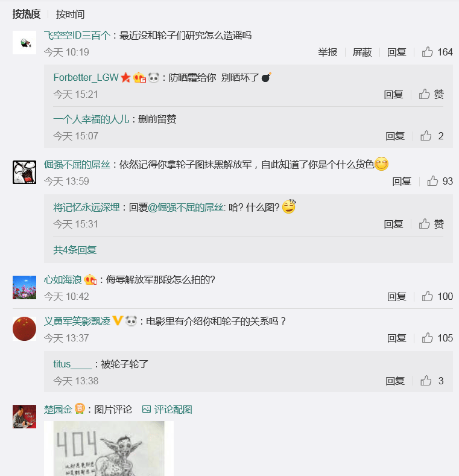Open 义勇军笑影飘凌's red avatar
This screenshot has height=476, width=459.
[x=24, y=329]
